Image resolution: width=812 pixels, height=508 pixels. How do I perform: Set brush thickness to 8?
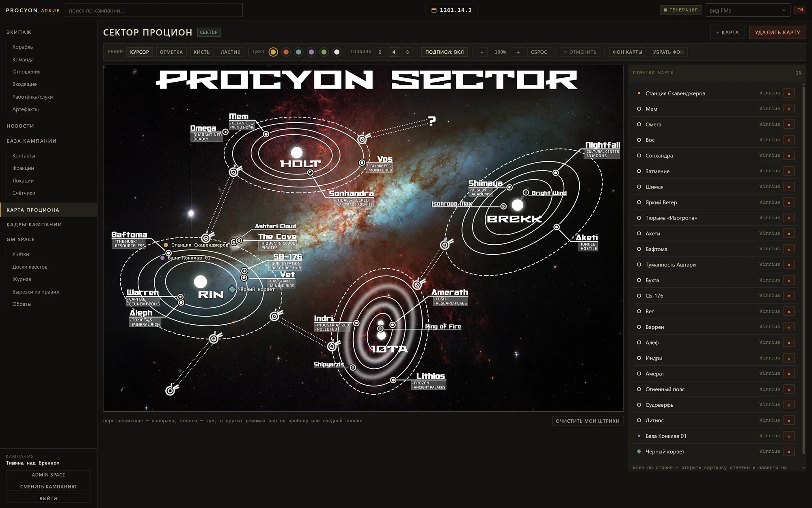click(408, 52)
